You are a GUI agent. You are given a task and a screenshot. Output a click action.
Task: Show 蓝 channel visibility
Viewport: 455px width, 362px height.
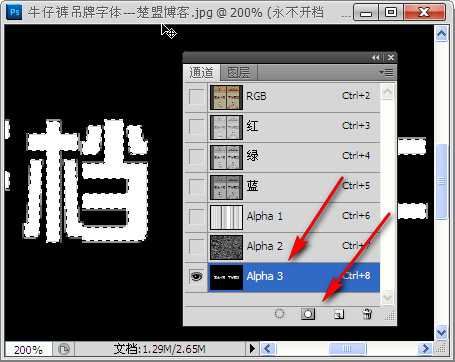[196, 187]
